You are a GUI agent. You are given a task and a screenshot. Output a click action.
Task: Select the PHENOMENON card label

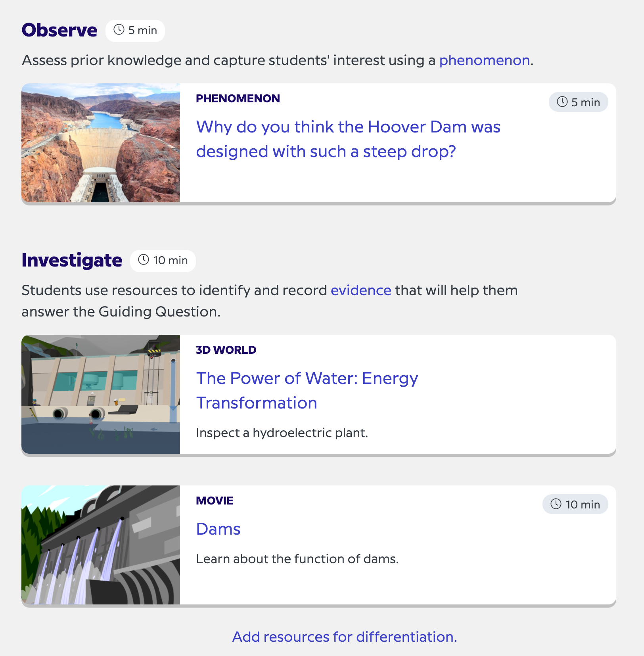(238, 98)
